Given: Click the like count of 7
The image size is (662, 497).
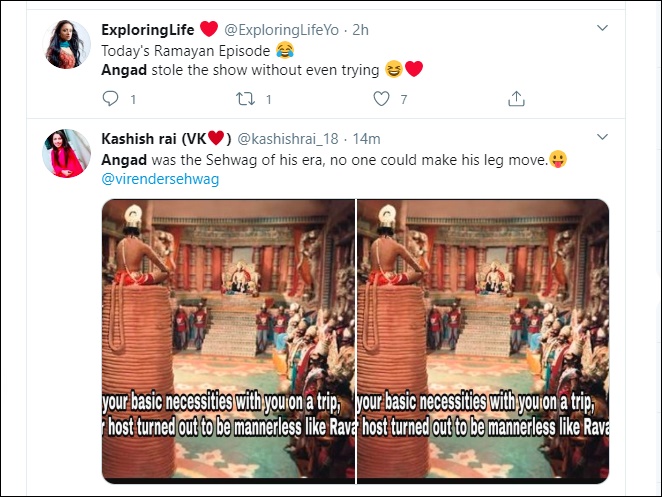Looking at the screenshot, I should 404,98.
